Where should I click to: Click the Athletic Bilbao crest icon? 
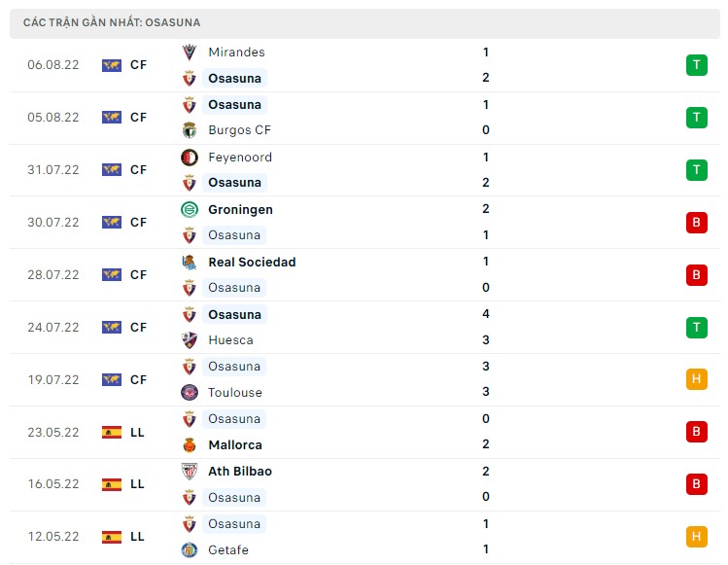(x=190, y=472)
